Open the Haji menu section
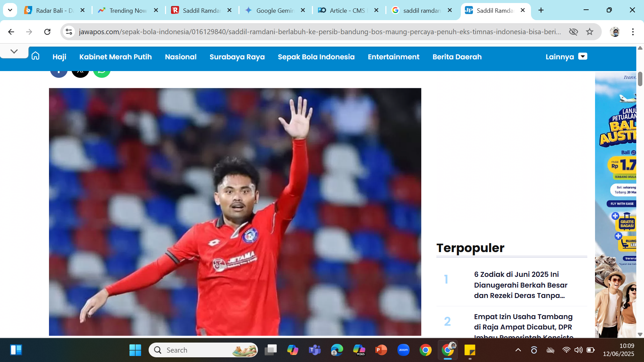 59,57
